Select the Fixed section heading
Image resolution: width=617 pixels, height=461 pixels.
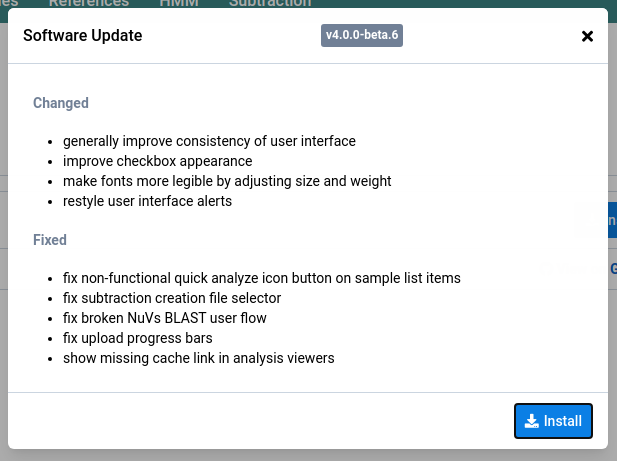click(x=50, y=240)
